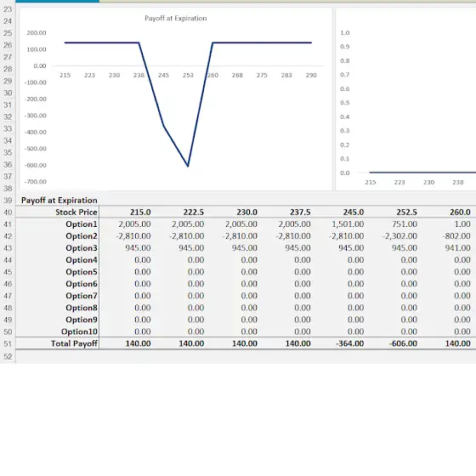Click the 223 x-axis label on right chart
Image resolution: width=476 pixels, height=476 pixels.
coord(399,183)
